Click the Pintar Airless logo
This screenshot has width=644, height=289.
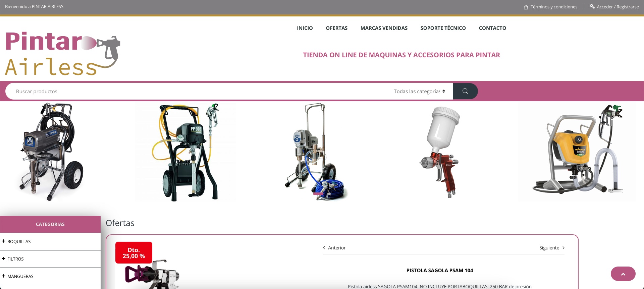tap(63, 54)
